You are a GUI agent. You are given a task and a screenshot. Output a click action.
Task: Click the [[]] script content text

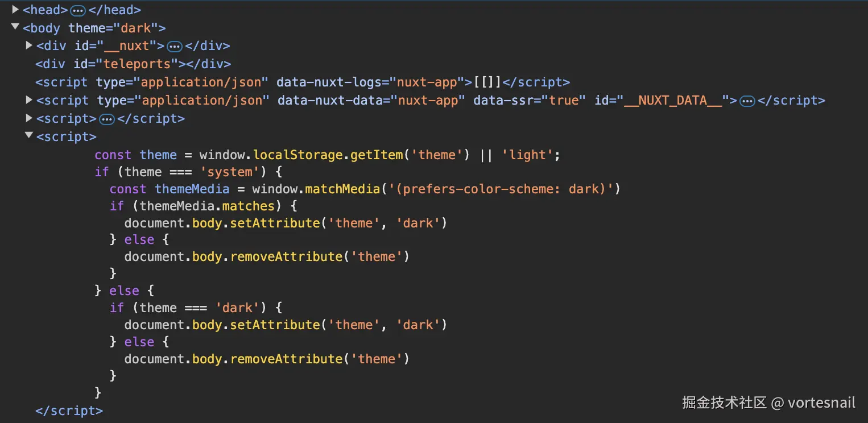[487, 82]
